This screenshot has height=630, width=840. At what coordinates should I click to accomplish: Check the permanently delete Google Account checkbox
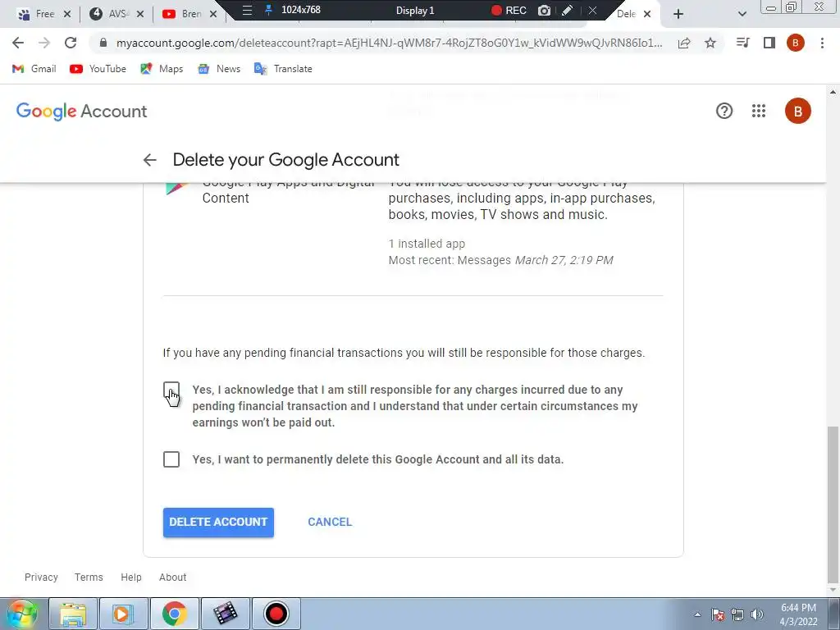(171, 459)
